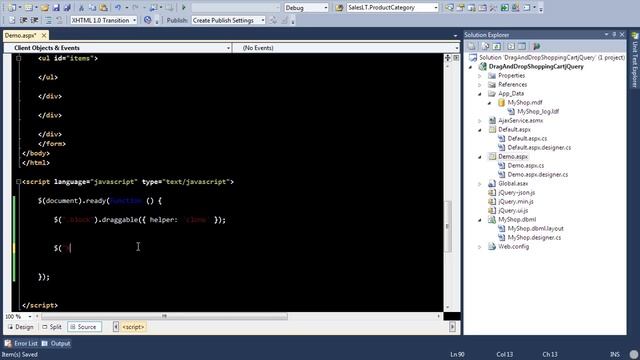Select Global.asax in Solution Explorer
640x360 pixels.
coord(513,184)
